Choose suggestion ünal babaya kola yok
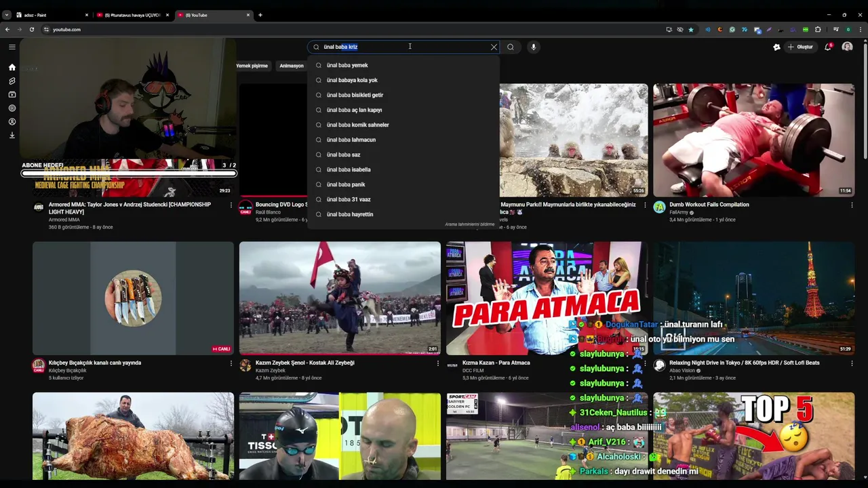Viewport: 868px width, 488px height. tap(403, 80)
